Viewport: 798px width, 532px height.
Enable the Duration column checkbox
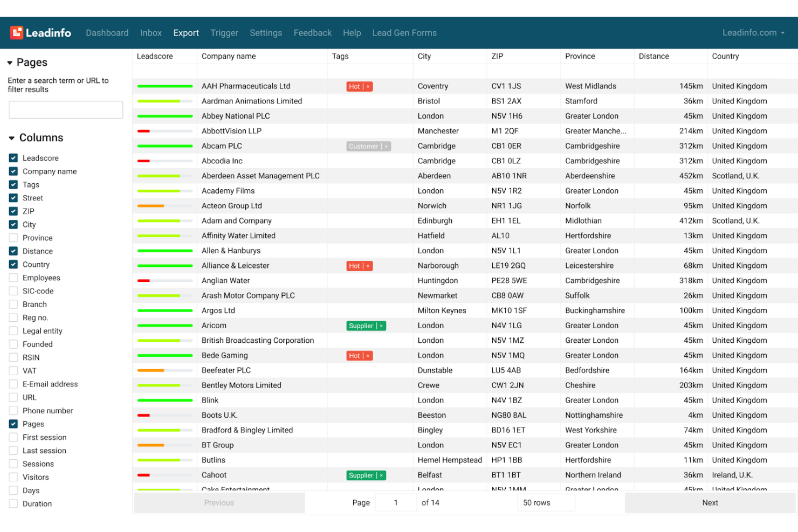13,503
